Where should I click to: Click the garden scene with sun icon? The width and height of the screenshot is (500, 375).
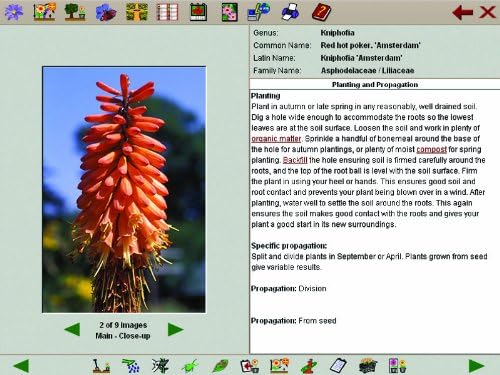(x=279, y=366)
